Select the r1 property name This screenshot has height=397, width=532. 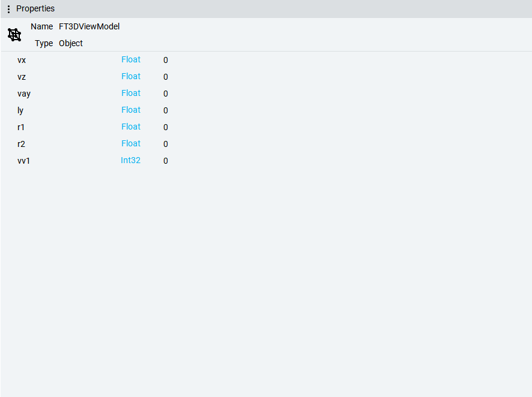21,127
